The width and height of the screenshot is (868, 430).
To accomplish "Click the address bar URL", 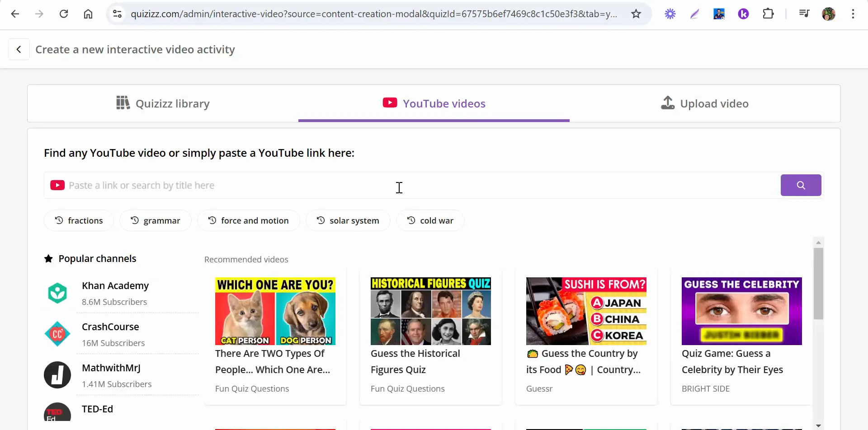I will coord(373,14).
